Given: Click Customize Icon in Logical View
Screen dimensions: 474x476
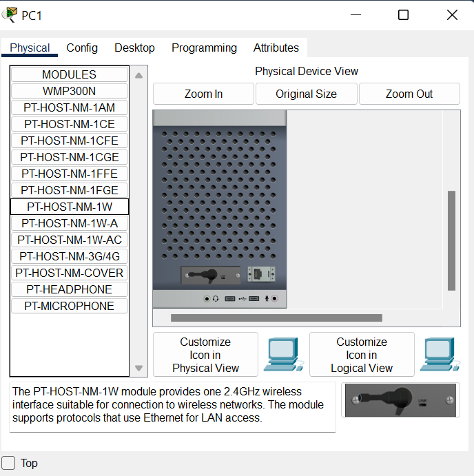Looking at the screenshot, I should 362,355.
